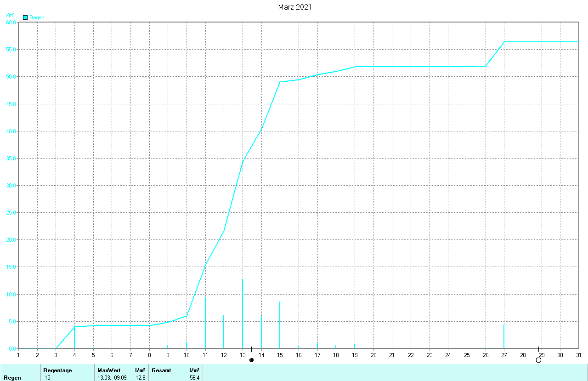The width and height of the screenshot is (588, 381).
Task: Click the full moon marker near day 29
Action: click(538, 360)
